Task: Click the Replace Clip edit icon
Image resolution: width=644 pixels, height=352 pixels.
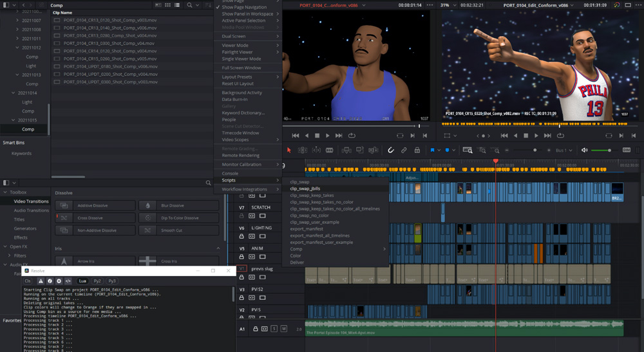Action: pyautogui.click(x=374, y=150)
